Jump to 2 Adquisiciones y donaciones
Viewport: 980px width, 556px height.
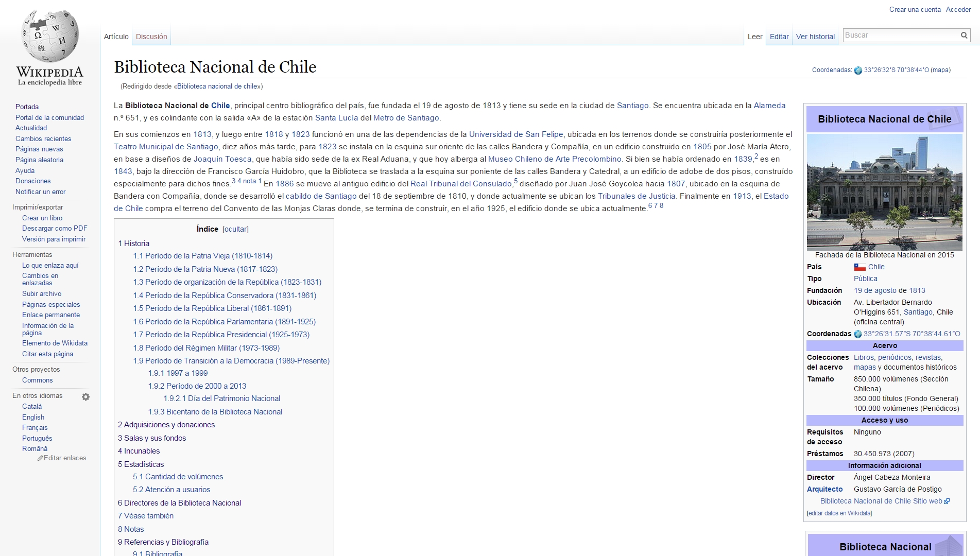coord(166,425)
